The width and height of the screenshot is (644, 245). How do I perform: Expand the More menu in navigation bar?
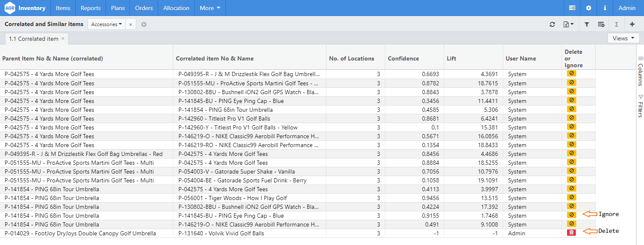tap(210, 8)
